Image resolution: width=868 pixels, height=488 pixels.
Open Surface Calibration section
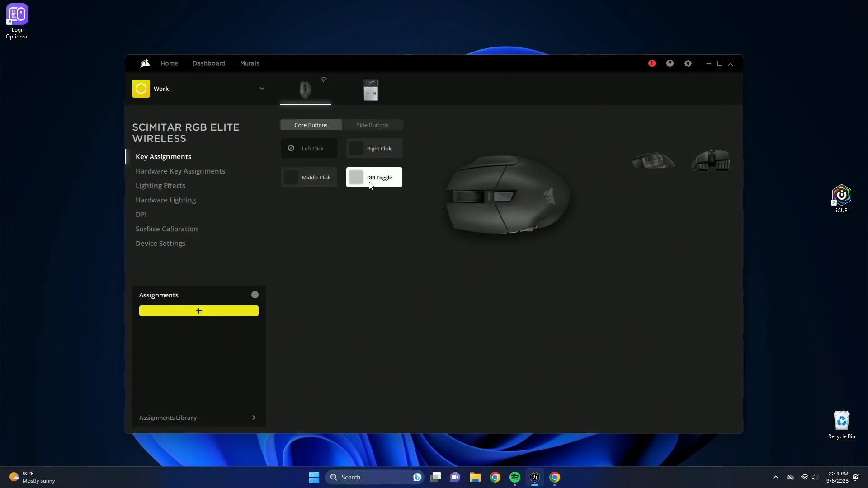pos(166,229)
